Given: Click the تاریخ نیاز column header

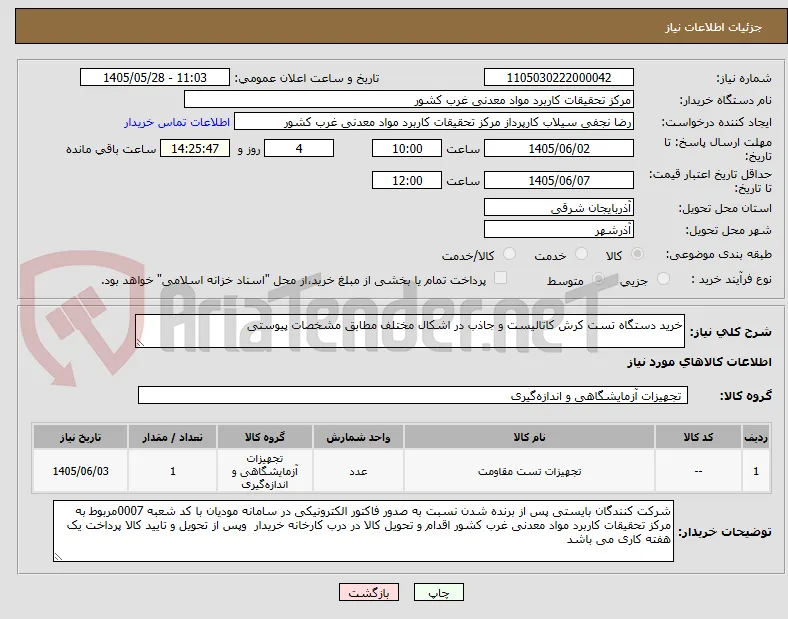Looking at the screenshot, I should [x=80, y=437].
